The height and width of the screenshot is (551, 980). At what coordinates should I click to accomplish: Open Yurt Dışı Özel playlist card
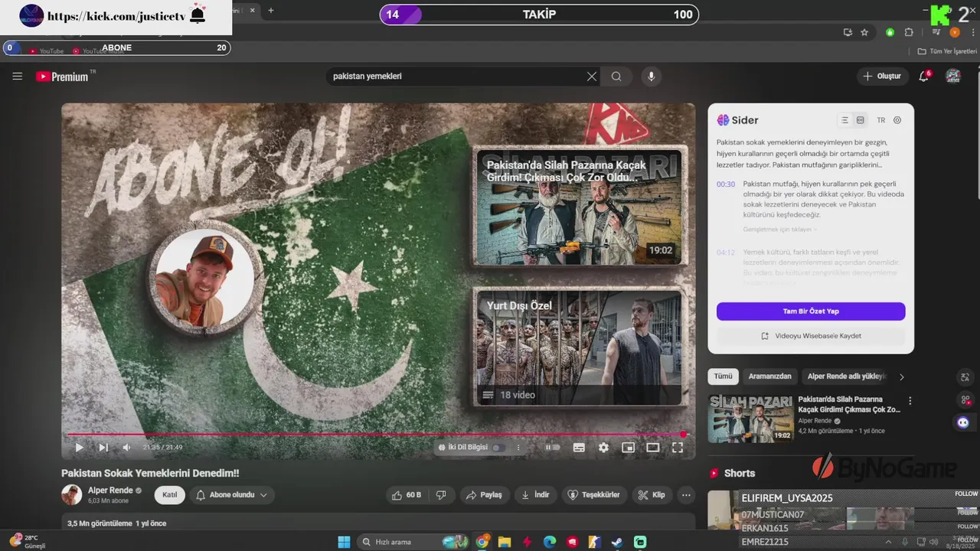click(x=580, y=348)
